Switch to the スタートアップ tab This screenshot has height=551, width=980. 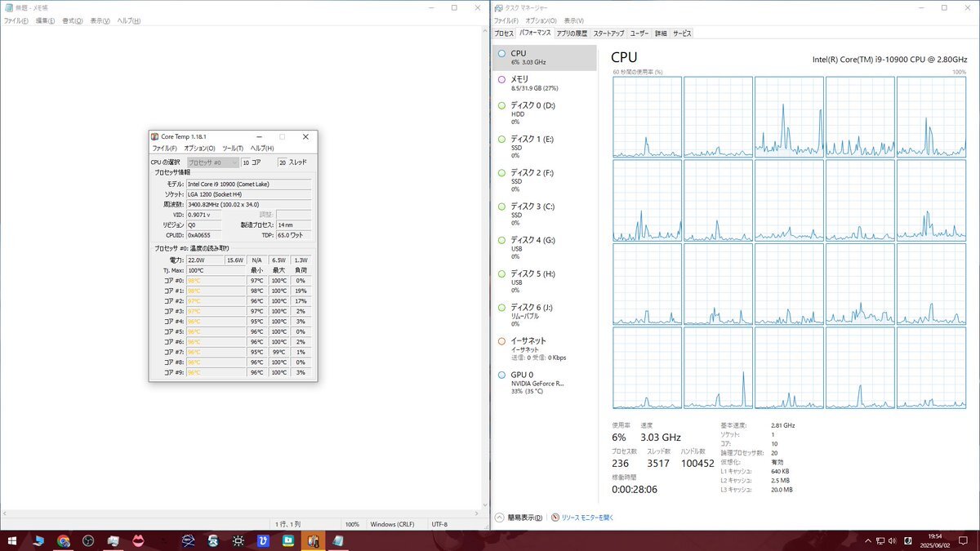click(x=608, y=33)
